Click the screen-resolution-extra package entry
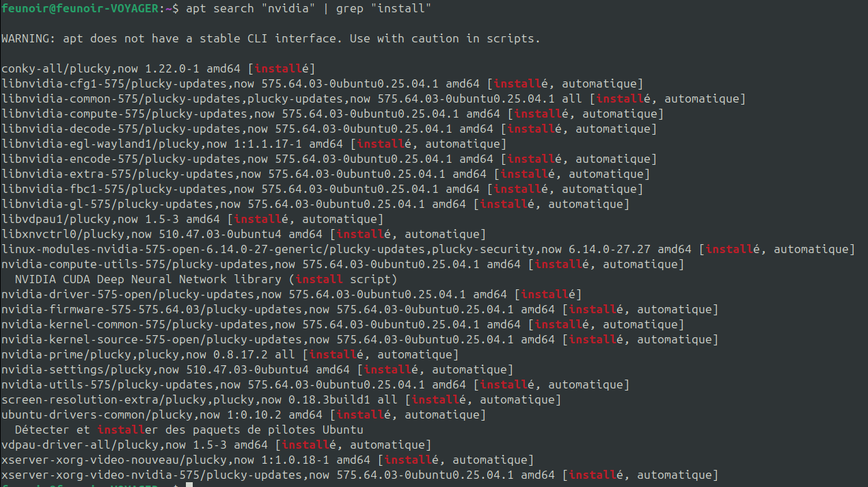868x487 pixels. 281,400
